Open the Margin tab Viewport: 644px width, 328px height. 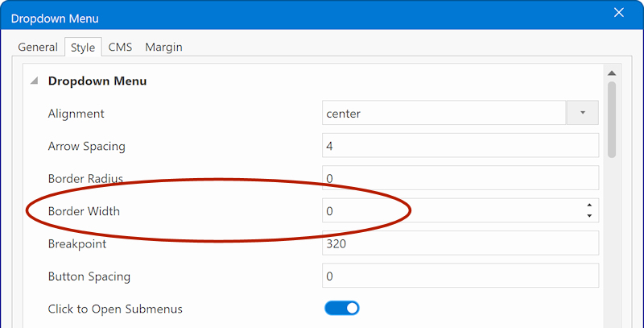coord(163,48)
